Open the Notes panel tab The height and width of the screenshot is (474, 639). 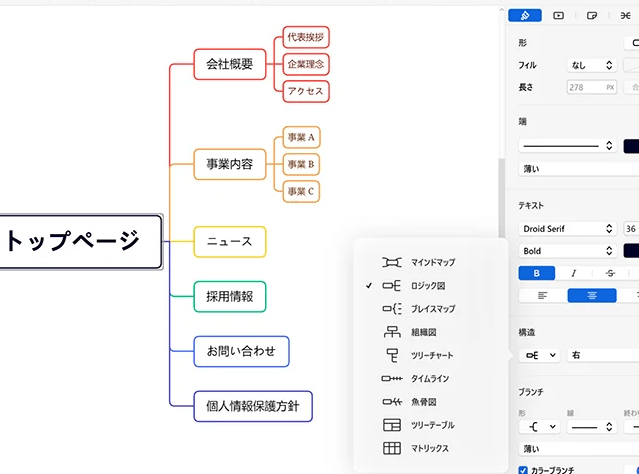point(592,15)
